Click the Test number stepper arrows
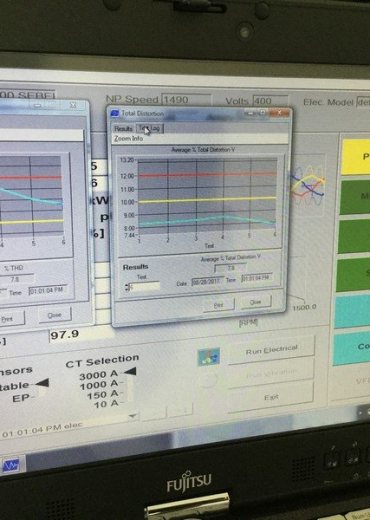Viewport: 370px width, 520px height. tap(126, 287)
